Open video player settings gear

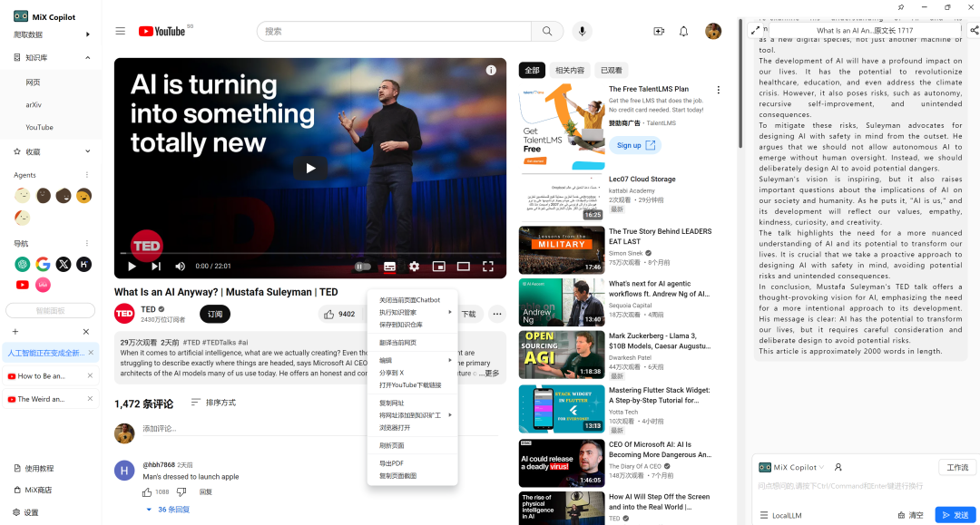(x=415, y=267)
